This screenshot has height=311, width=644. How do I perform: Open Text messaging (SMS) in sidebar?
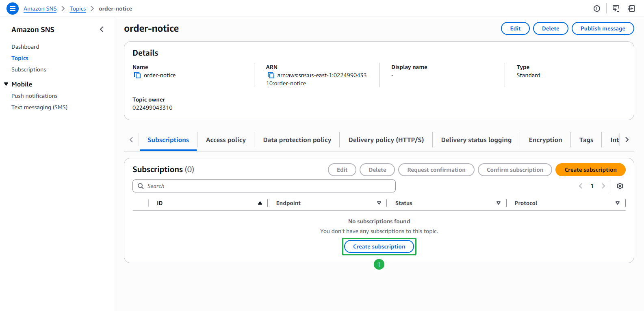39,107
